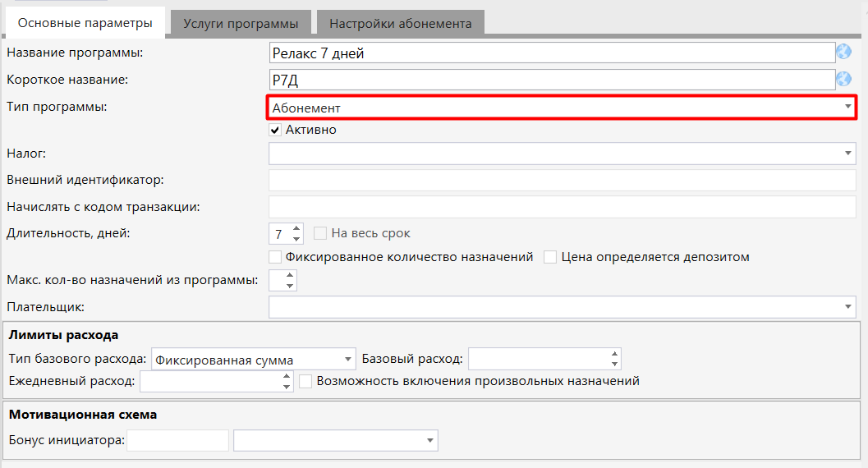Open the Бонус инициатора type dropdown
The height and width of the screenshot is (468, 868).
coord(335,441)
